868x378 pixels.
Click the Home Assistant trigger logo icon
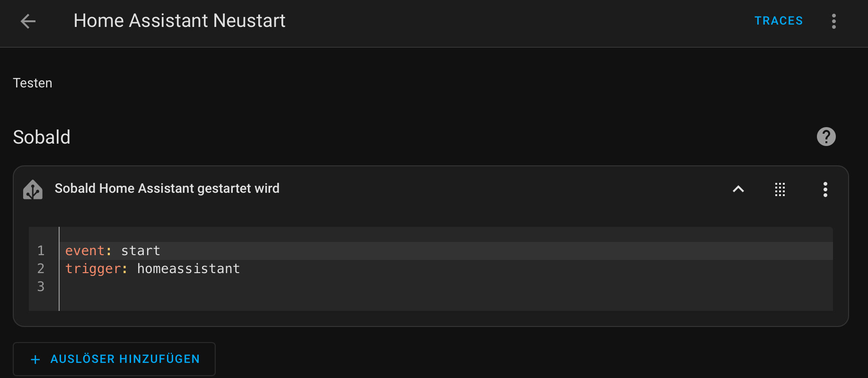33,189
